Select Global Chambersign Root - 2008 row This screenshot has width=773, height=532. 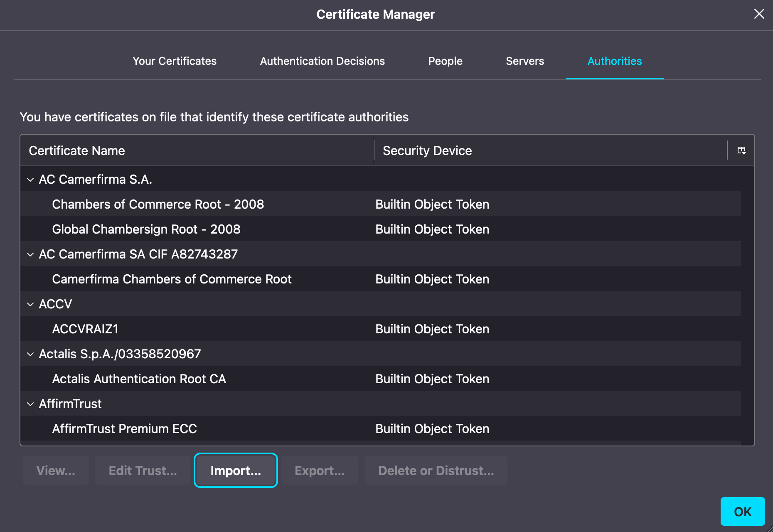146,229
